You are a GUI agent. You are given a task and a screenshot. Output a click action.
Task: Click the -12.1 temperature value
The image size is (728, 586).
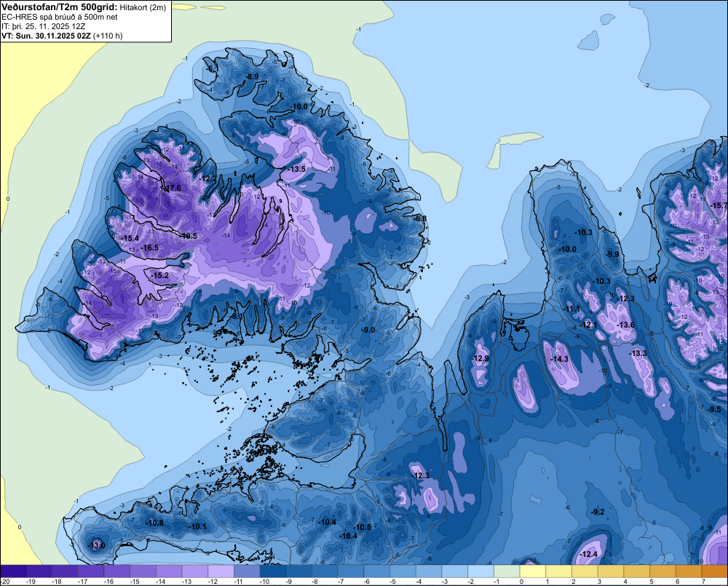click(x=589, y=325)
